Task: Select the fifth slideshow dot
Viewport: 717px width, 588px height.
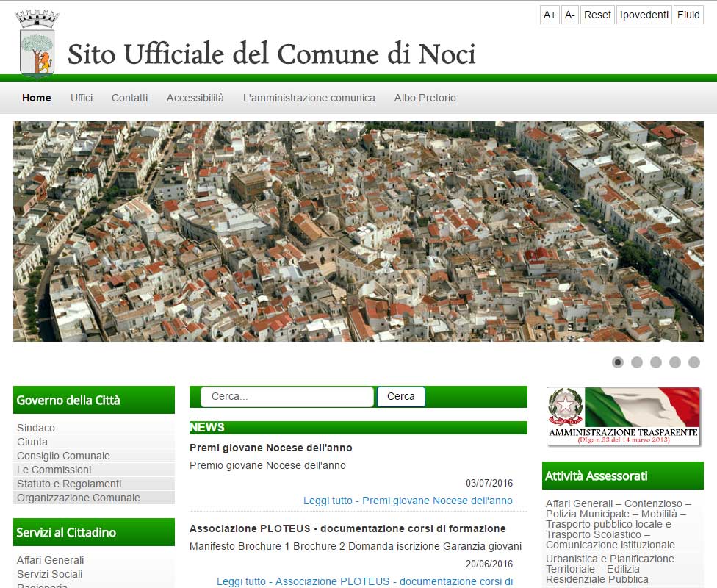Action: pos(694,362)
